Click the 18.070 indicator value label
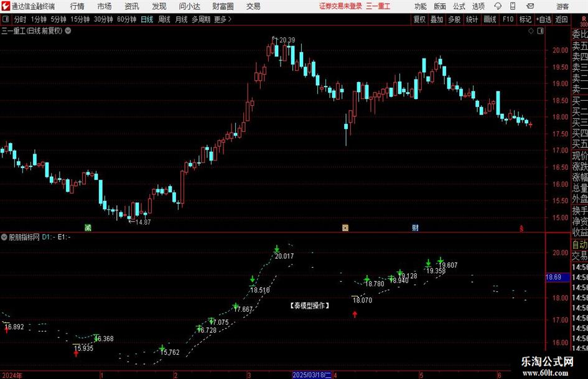This screenshot has width=588, height=379. (x=362, y=300)
